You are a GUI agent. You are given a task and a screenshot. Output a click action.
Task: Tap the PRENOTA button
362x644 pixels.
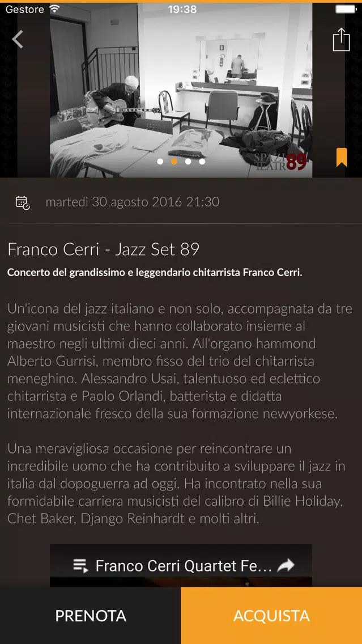[x=90, y=615]
